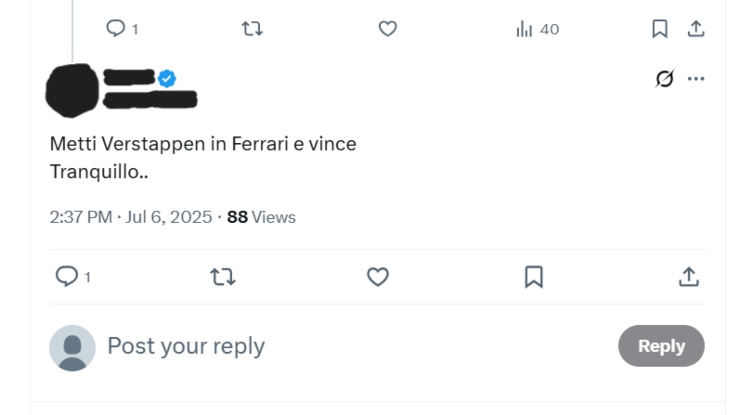Open the tweet author's profile picture
Viewport: 740px width, 415px height.
coord(72,90)
